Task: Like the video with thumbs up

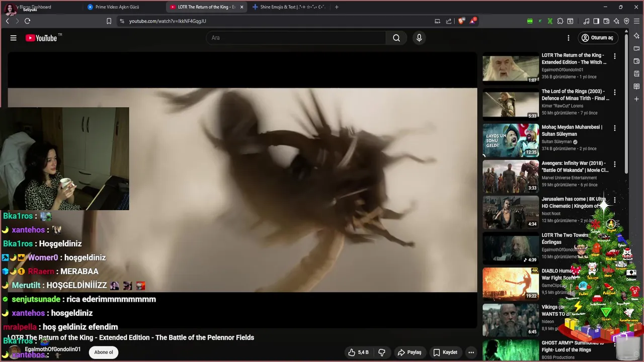Action: click(358, 352)
